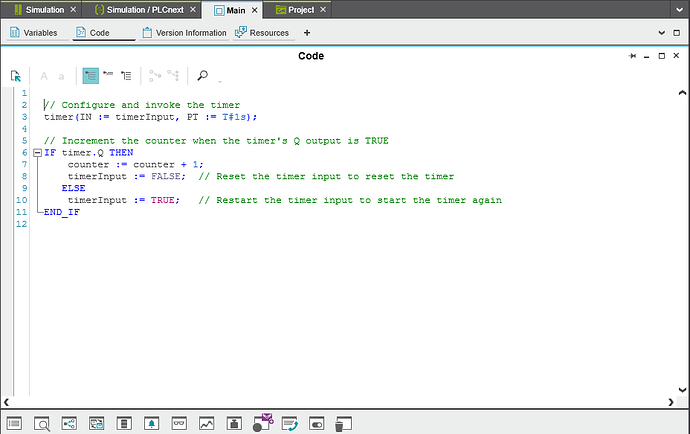This screenshot has width=690, height=434.
Task: Click 'T#1s' time literal on line 3
Action: click(234, 117)
